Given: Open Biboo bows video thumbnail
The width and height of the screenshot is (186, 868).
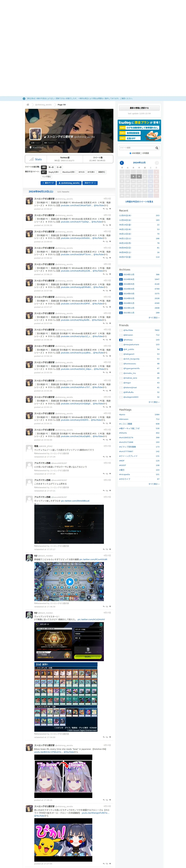Looking at the screenshot, I should pos(63,776).
